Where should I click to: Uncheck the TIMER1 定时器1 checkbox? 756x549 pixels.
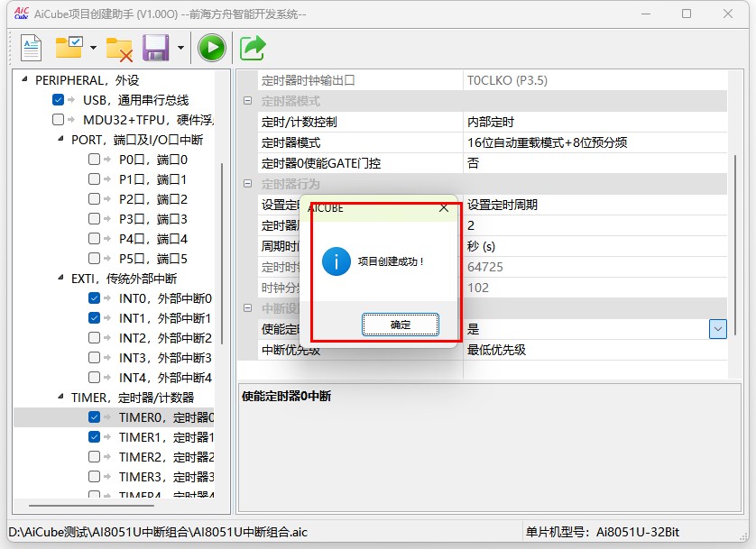[94, 437]
